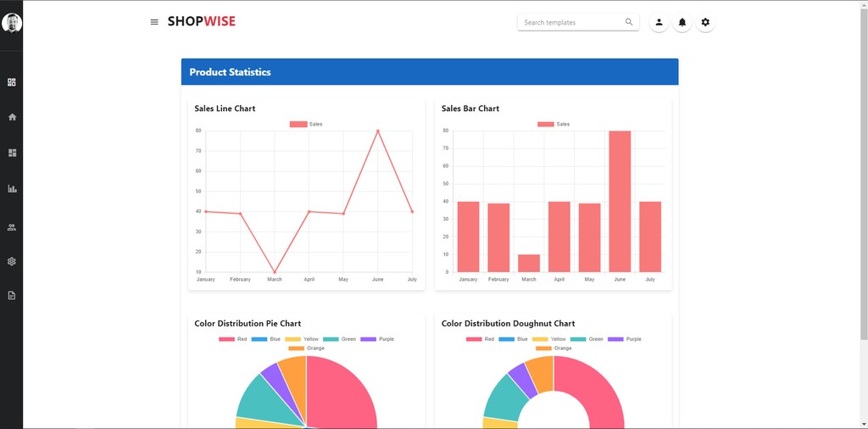The width and height of the screenshot is (868, 429).
Task: Click the June peak point on line chart
Action: (x=378, y=131)
